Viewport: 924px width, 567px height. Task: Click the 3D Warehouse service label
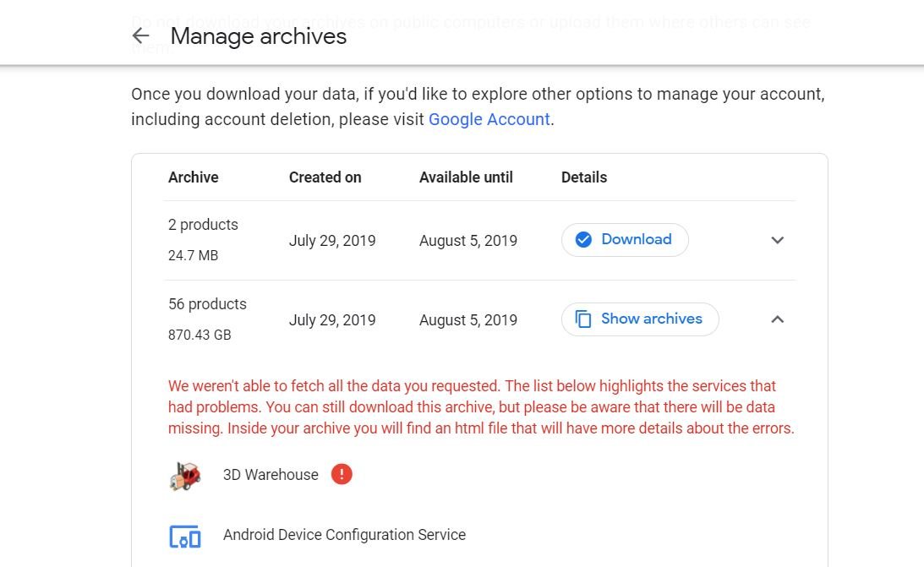point(271,475)
